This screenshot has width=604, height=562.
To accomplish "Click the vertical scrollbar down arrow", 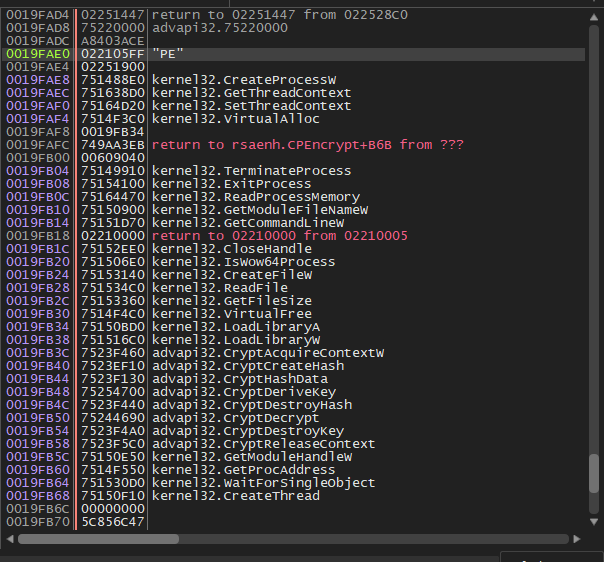I will [x=594, y=522].
